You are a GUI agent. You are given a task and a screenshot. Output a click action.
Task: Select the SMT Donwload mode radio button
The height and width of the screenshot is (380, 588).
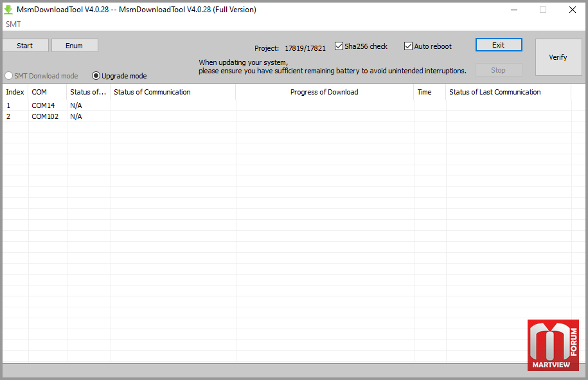[9, 76]
